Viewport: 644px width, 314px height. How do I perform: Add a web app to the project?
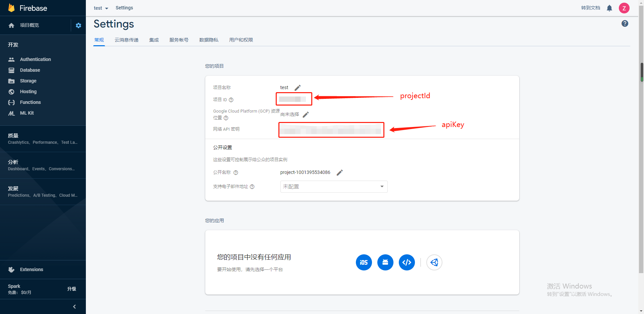click(407, 262)
